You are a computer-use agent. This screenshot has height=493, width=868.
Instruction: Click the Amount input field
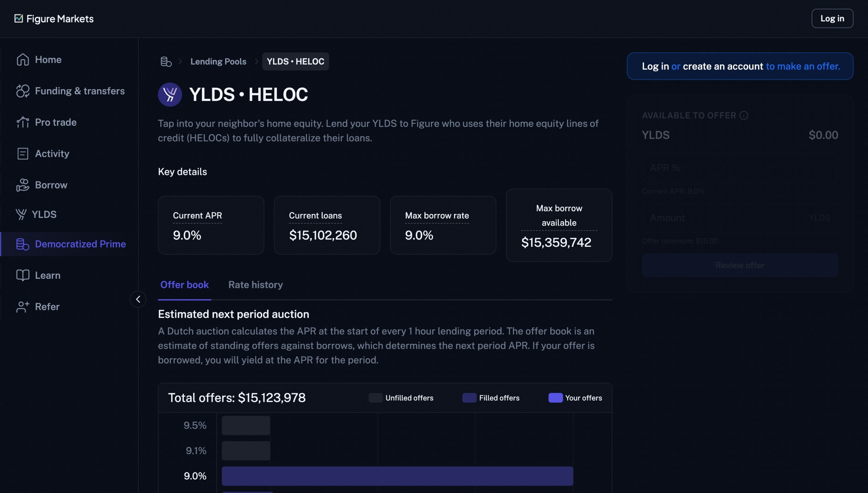740,218
